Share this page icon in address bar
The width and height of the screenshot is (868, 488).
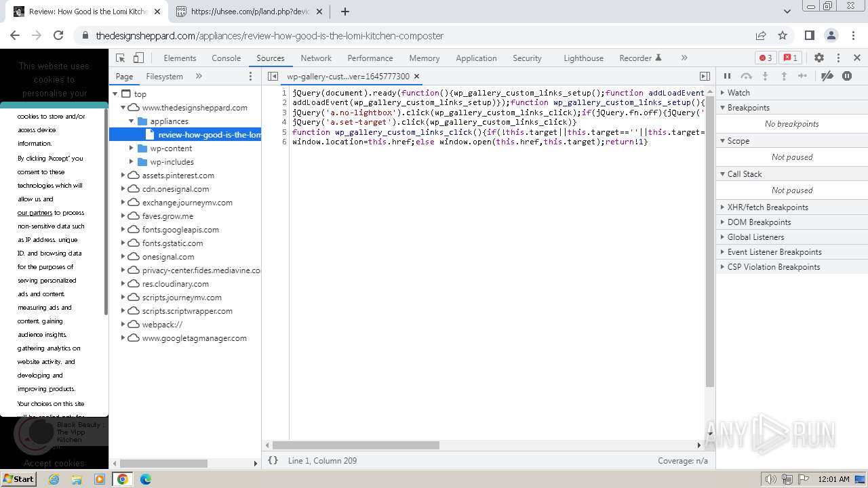click(761, 35)
